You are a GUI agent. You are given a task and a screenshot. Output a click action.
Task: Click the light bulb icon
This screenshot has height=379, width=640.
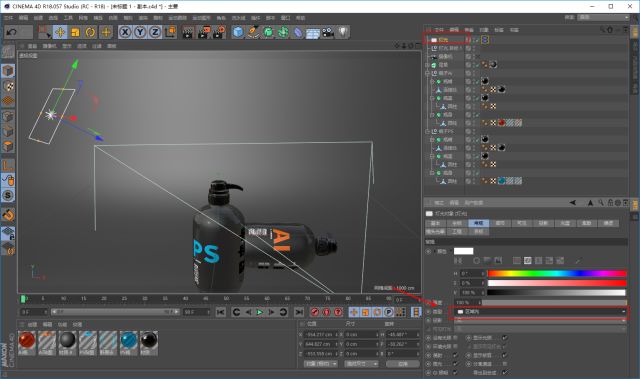pyautogui.click(x=343, y=32)
